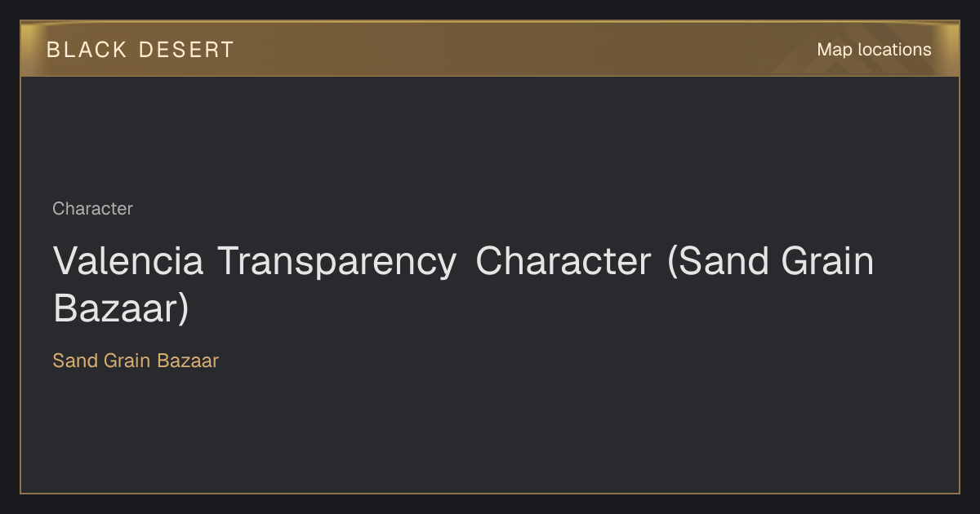
Task: Click "Bazaar)" on the heading's second line
Action: pos(121,308)
